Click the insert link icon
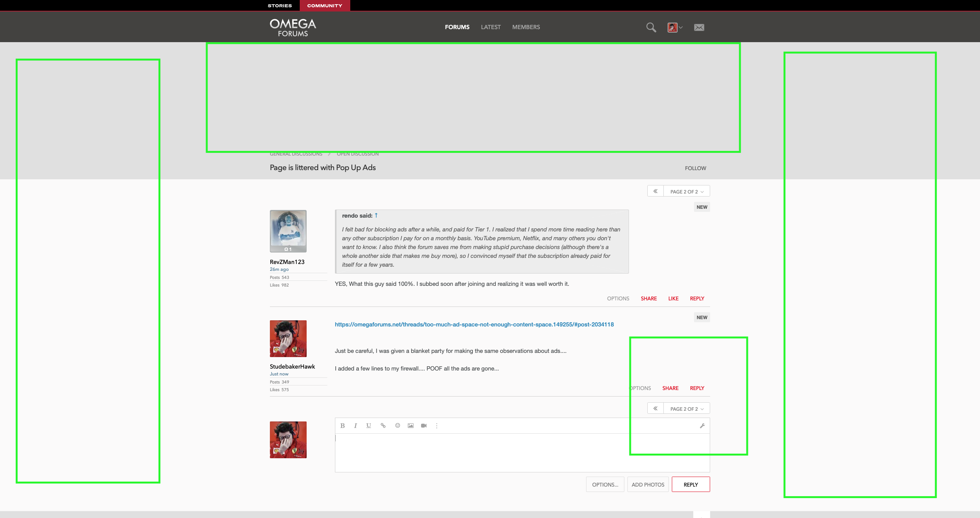980x518 pixels. pos(383,426)
